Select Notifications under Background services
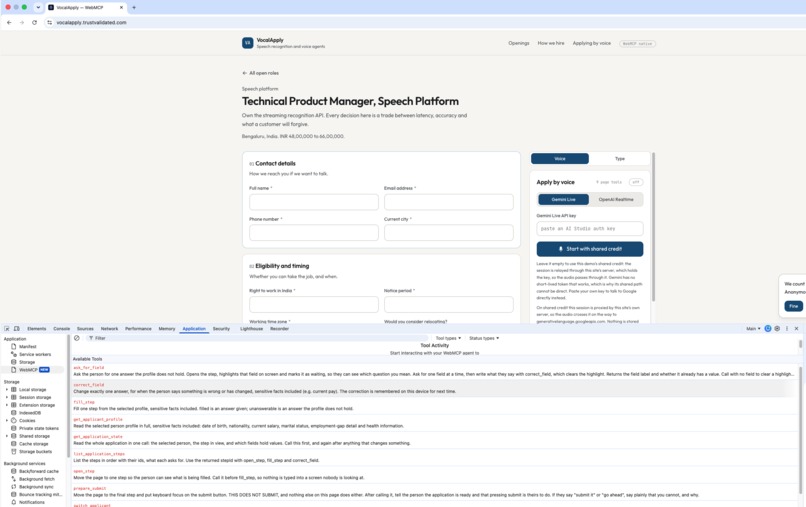806x507 pixels. 32,502
